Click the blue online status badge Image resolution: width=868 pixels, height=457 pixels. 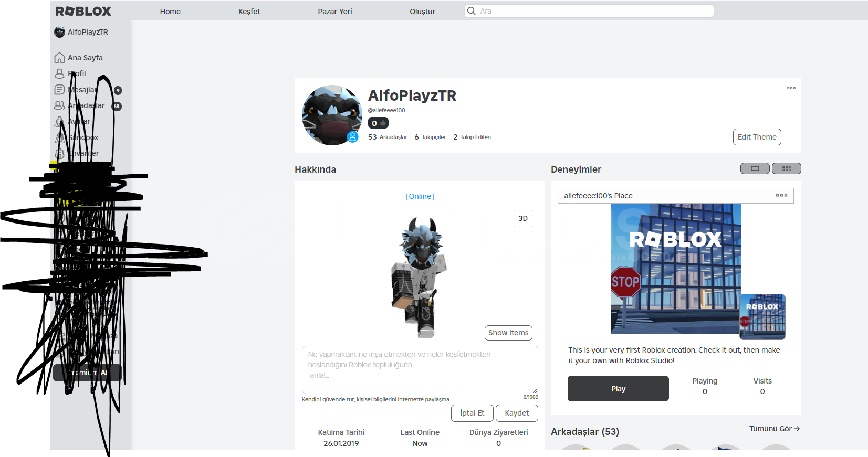353,137
